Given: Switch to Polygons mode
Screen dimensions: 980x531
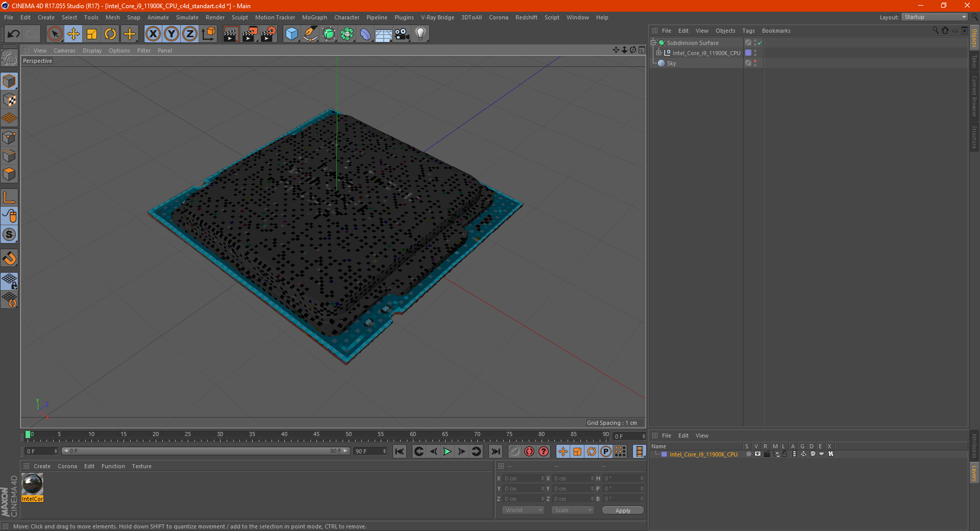Looking at the screenshot, I should pos(9,174).
